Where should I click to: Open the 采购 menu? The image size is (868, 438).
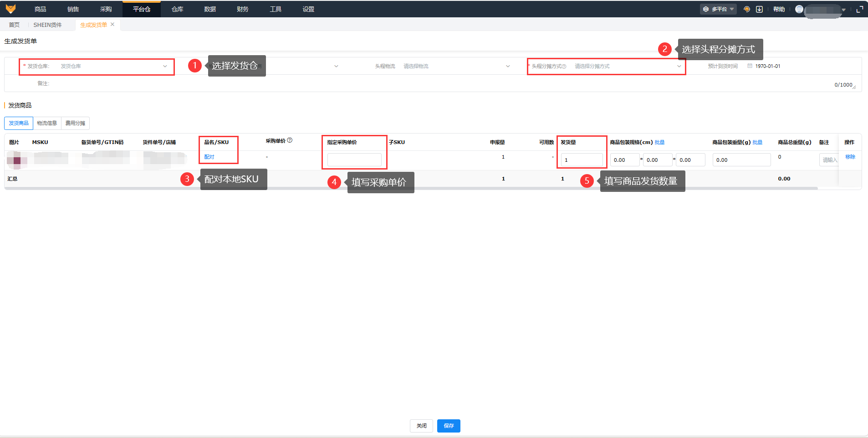pos(106,9)
